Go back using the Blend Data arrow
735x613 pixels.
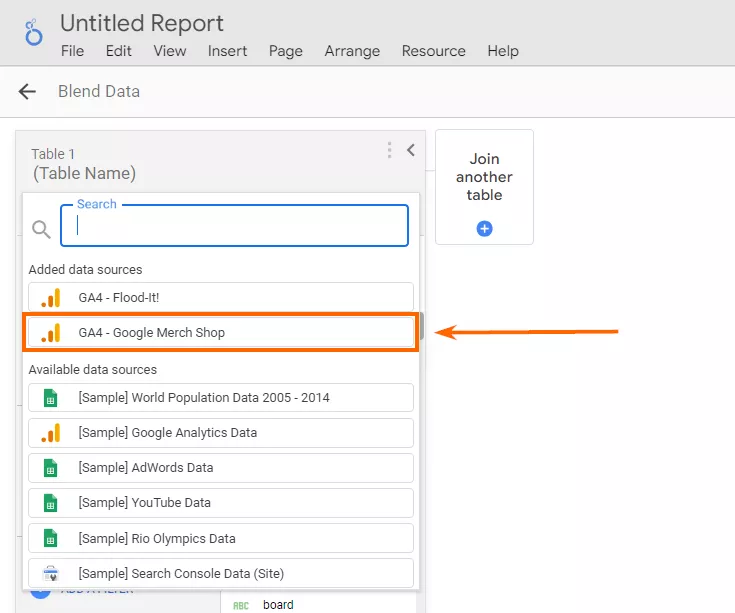pos(27,91)
